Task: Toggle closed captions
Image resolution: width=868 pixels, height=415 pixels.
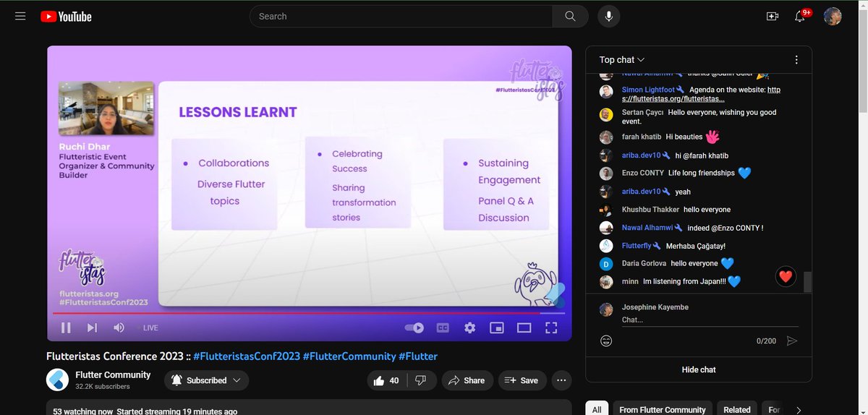Action: point(443,328)
